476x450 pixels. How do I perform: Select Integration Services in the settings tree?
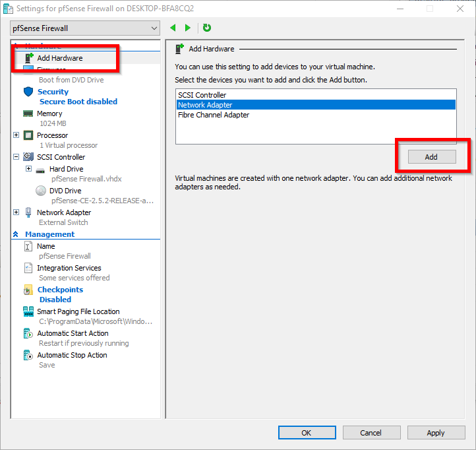click(69, 268)
